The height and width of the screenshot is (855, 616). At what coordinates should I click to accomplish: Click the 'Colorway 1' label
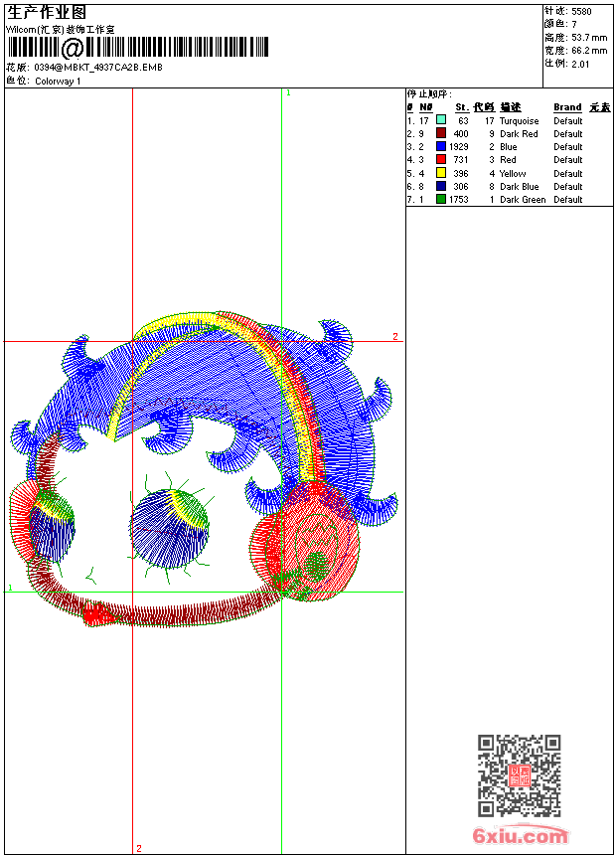(58, 82)
